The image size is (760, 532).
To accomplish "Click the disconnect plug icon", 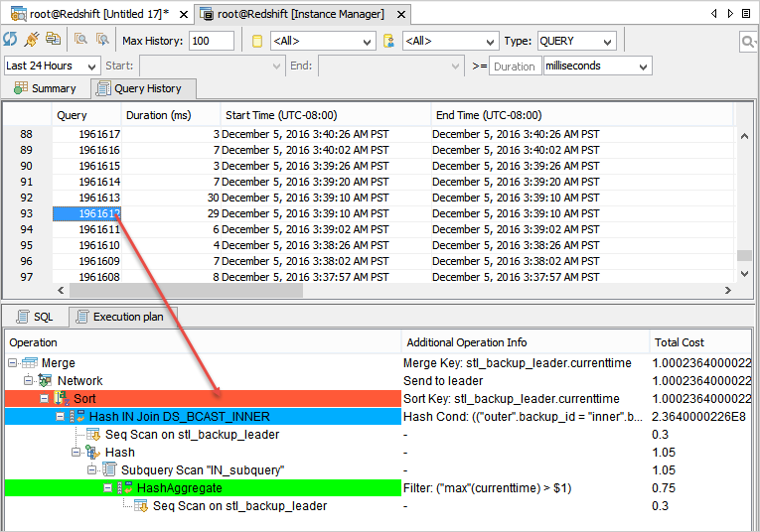I will click(32, 40).
